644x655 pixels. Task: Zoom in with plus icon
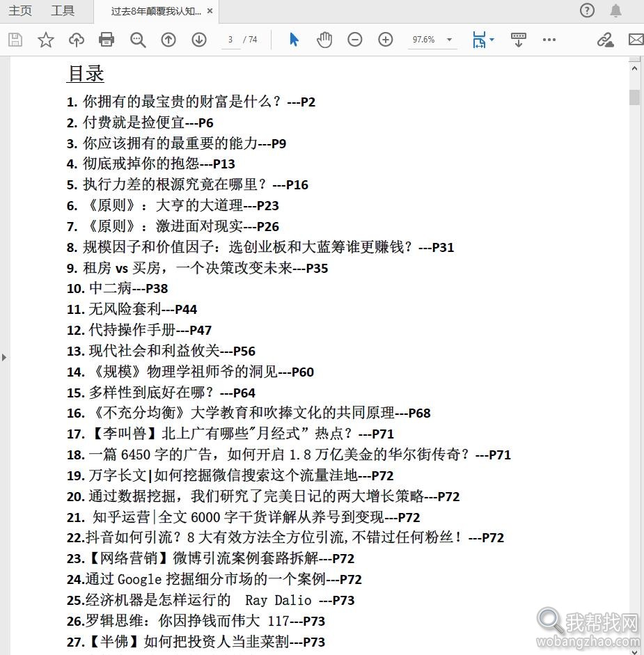point(385,40)
